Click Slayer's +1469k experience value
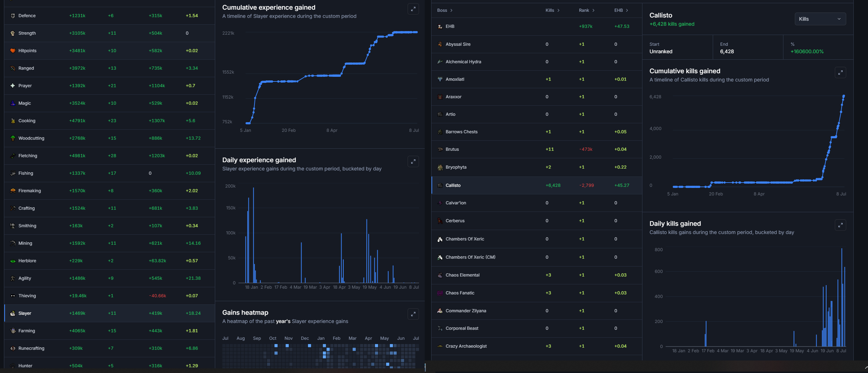The width and height of the screenshot is (868, 373). click(x=77, y=313)
